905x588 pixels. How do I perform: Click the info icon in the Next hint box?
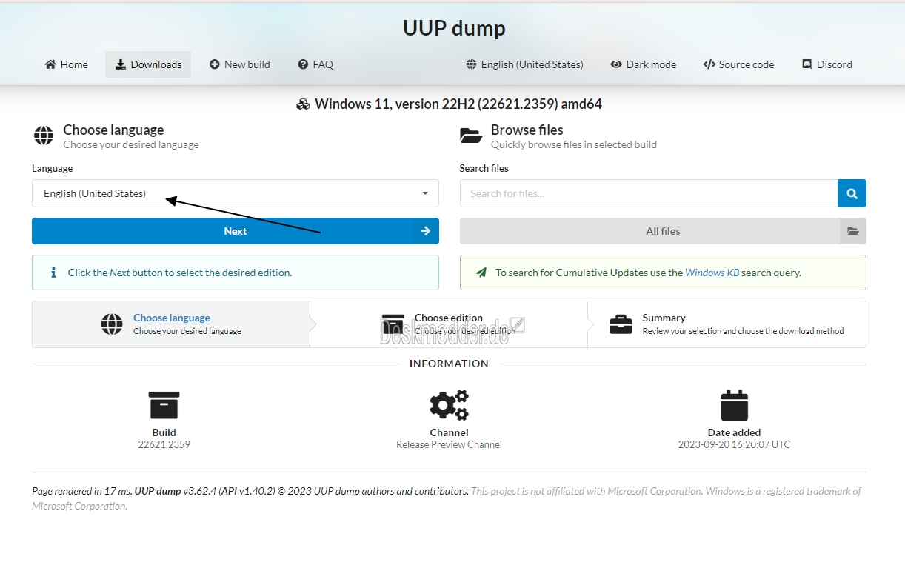(x=53, y=273)
